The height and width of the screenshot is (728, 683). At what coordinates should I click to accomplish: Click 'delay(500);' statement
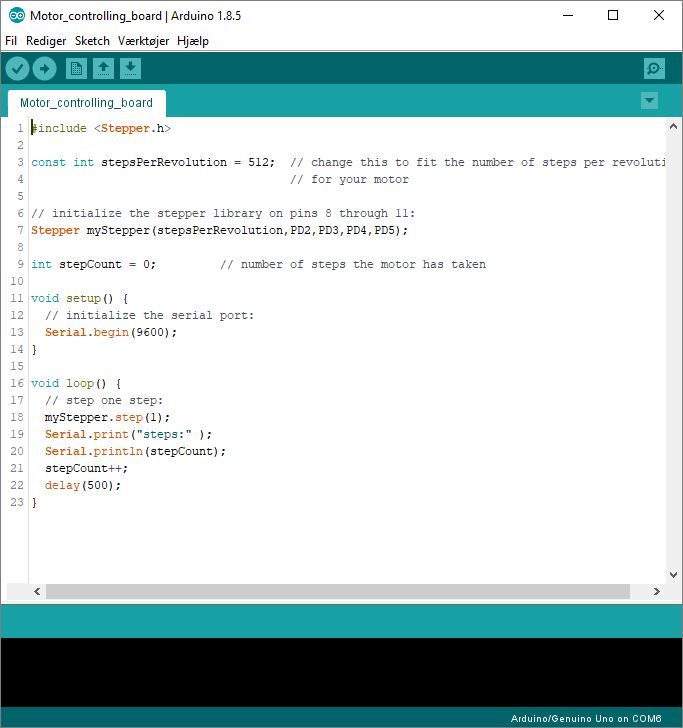(83, 486)
